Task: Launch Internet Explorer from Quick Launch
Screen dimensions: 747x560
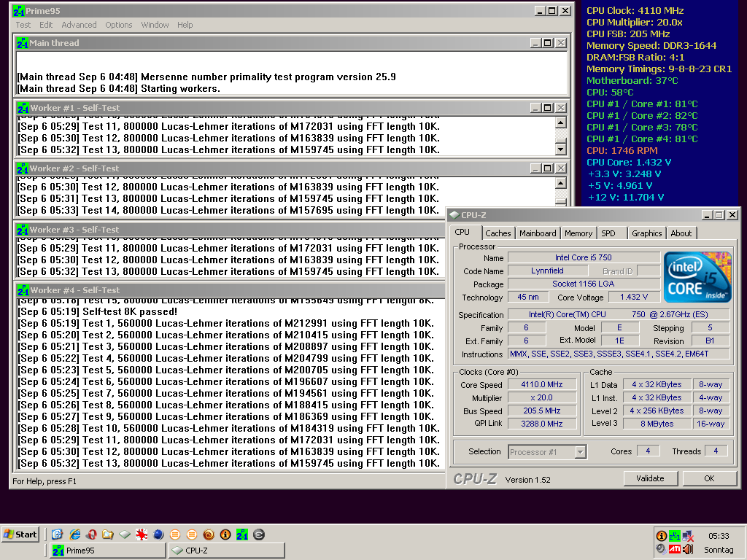Action: pos(74,534)
